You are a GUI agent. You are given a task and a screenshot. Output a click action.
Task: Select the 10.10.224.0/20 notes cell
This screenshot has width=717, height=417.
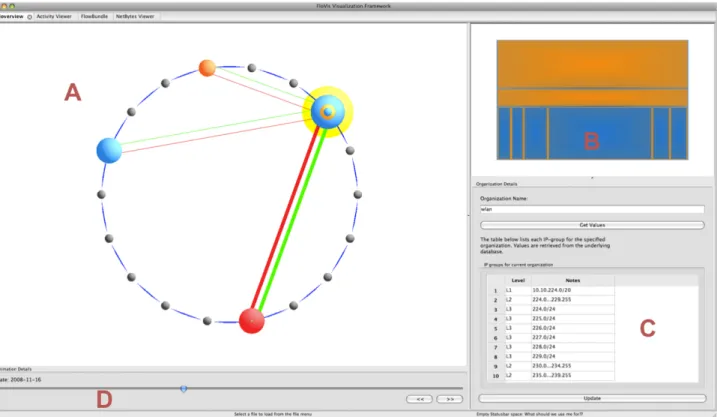573,290
